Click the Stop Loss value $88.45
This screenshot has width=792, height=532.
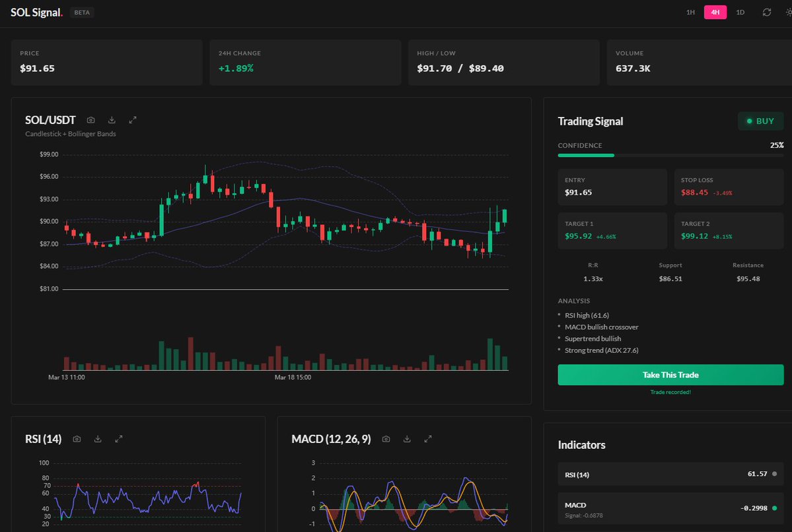pos(694,192)
